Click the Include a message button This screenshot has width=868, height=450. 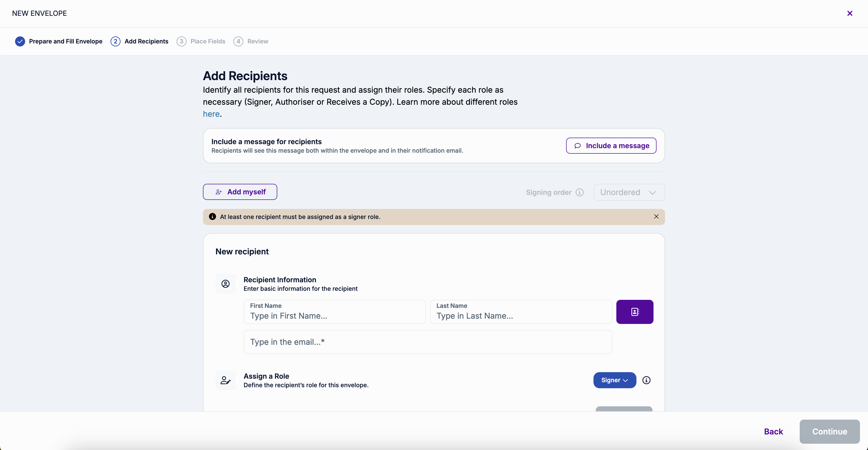(611, 145)
